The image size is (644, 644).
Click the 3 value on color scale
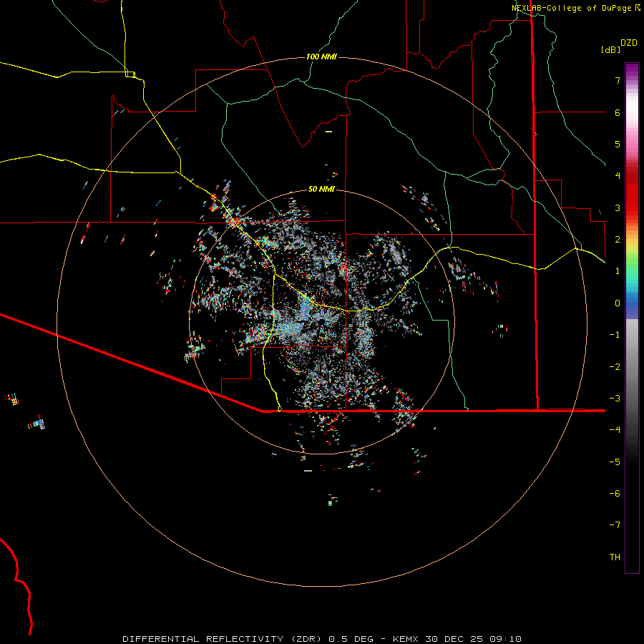[x=618, y=208]
